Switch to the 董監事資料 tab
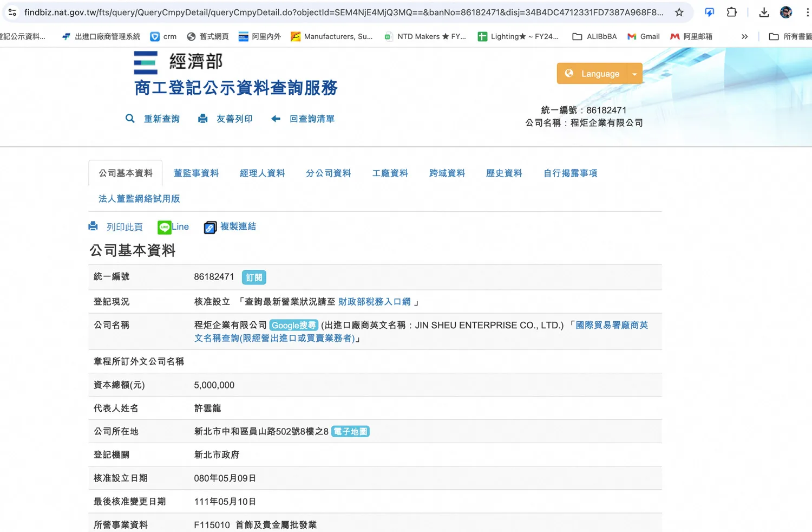Viewport: 812px width, 532px height. pyautogui.click(x=196, y=173)
